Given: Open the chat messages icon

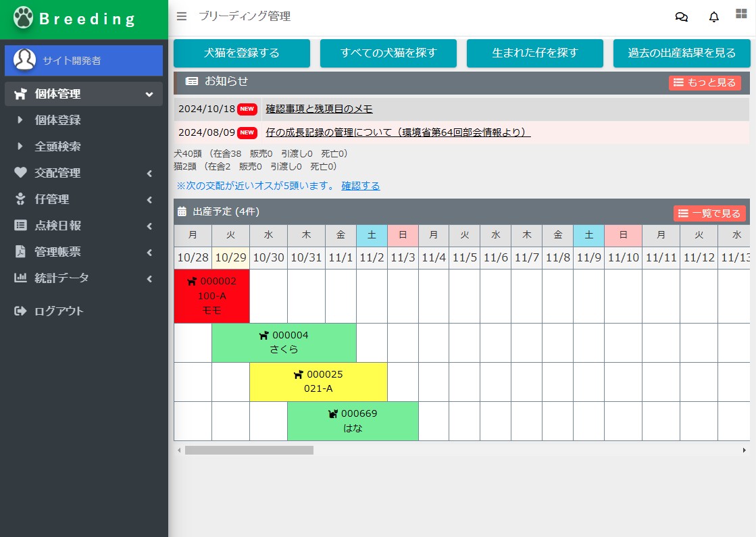Looking at the screenshot, I should (681, 17).
